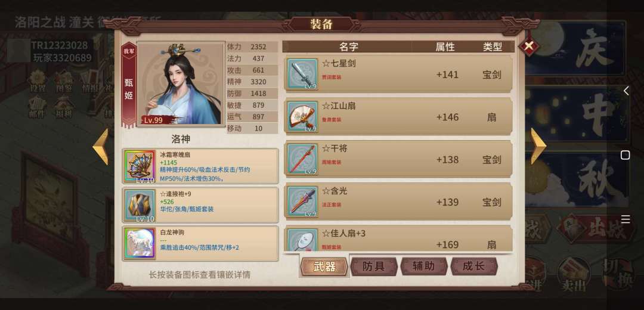Go to previous hero with left arrow

pyautogui.click(x=101, y=147)
